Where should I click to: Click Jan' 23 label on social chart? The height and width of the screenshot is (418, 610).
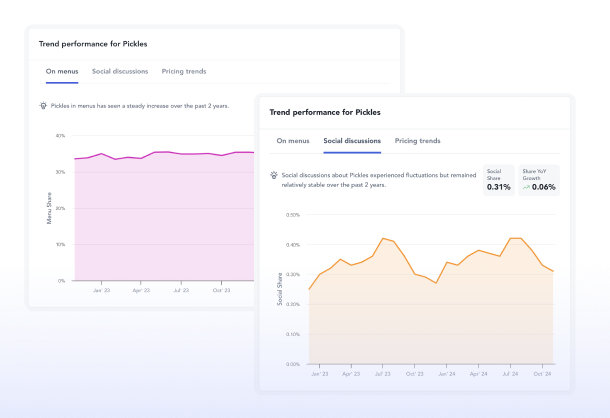pos(319,374)
